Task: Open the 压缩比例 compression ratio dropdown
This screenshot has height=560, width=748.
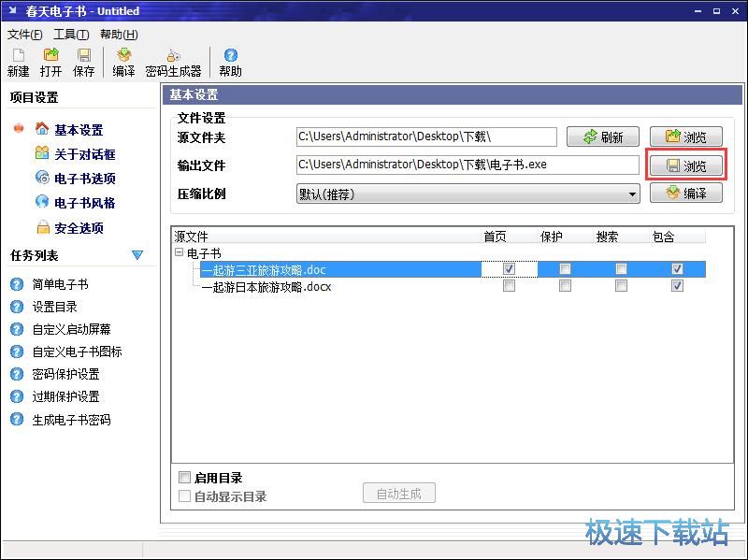Action: coord(468,194)
